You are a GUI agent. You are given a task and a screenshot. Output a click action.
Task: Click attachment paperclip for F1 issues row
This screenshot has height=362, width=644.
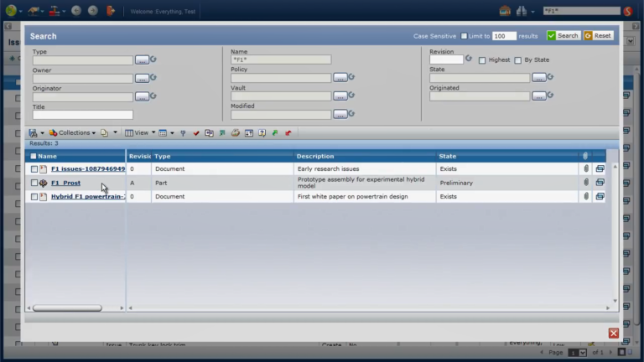click(586, 168)
